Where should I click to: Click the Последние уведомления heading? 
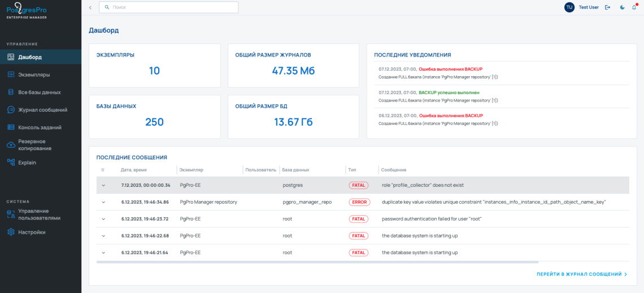tap(413, 54)
